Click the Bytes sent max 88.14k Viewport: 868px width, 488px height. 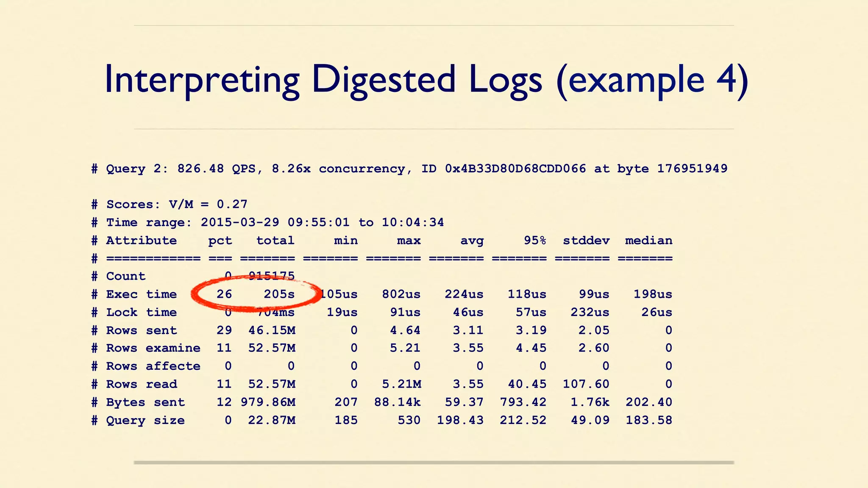(x=397, y=402)
